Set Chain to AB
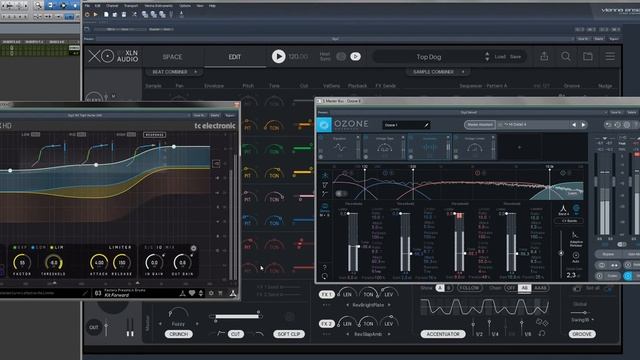 (x=524, y=288)
